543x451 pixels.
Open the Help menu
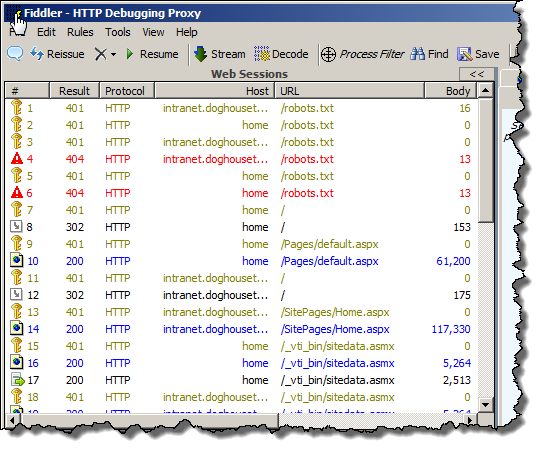187,32
